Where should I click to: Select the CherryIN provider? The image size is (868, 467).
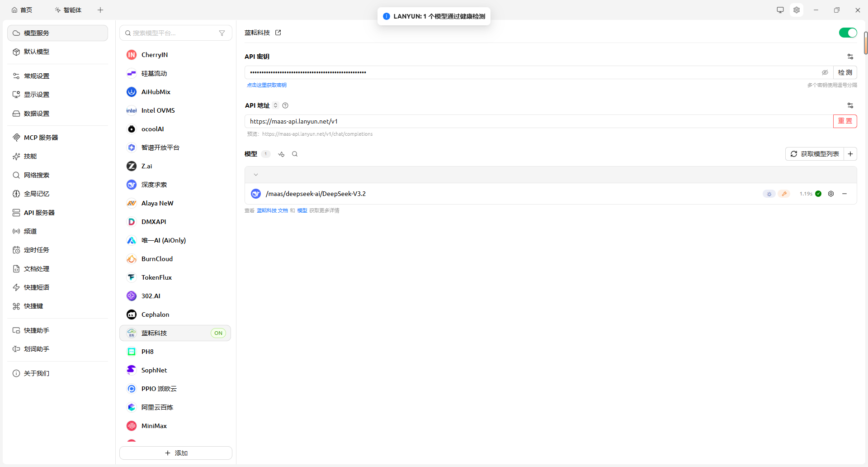pyautogui.click(x=175, y=55)
